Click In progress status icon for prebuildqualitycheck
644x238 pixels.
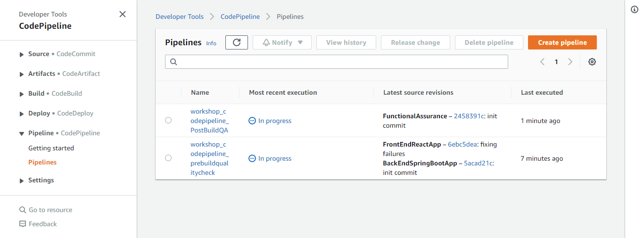click(252, 158)
